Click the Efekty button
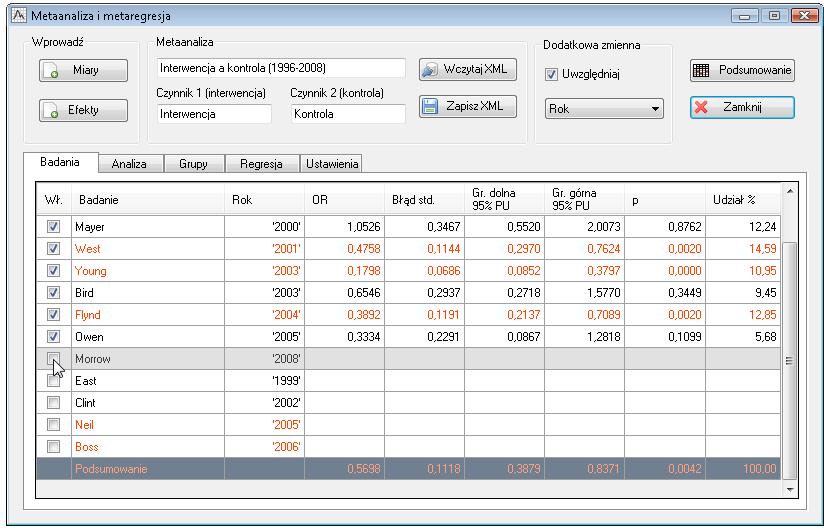The height and width of the screenshot is (532, 824). click(x=83, y=110)
